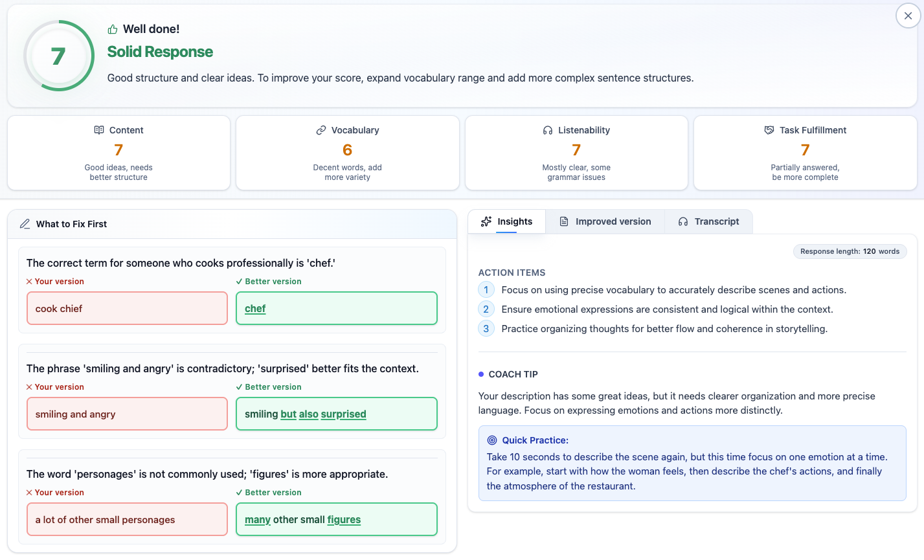This screenshot has height=560, width=924.
Task: Click the 'a lot of other small personages' box
Action: pos(127,519)
